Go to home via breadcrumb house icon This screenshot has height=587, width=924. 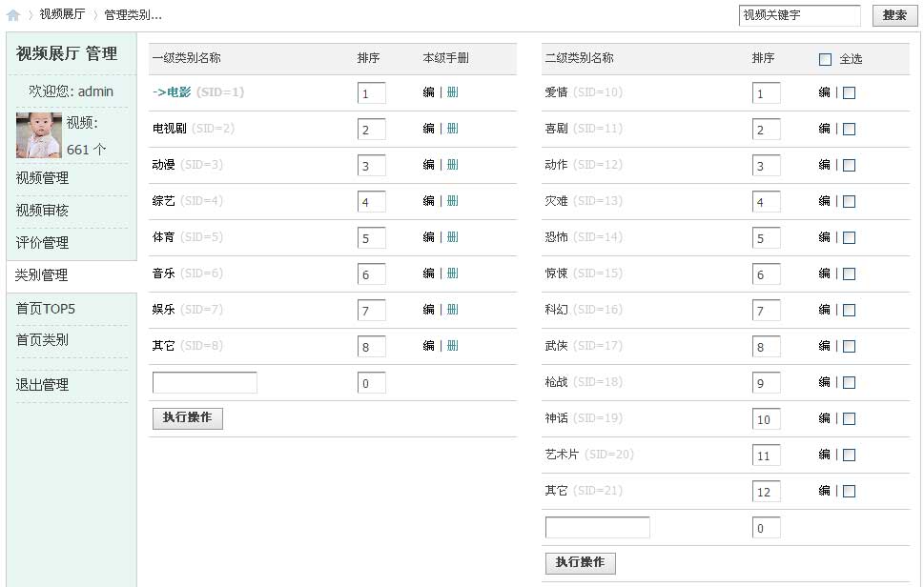13,15
